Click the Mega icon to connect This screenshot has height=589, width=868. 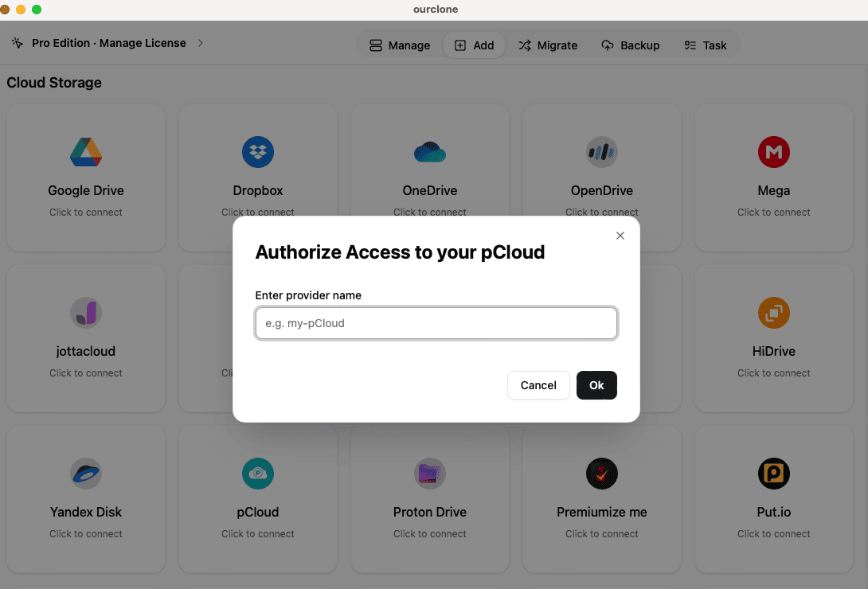tap(773, 152)
